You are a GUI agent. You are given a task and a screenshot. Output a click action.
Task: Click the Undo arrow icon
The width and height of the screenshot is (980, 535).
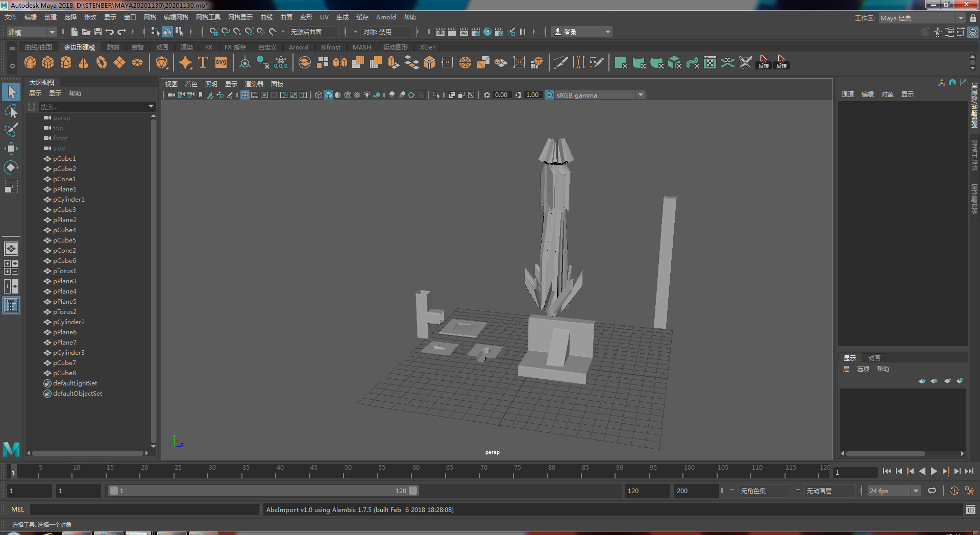[x=110, y=32]
